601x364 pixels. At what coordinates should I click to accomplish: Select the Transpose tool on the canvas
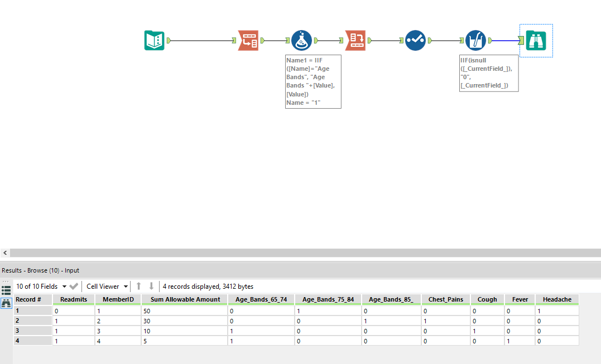click(248, 40)
